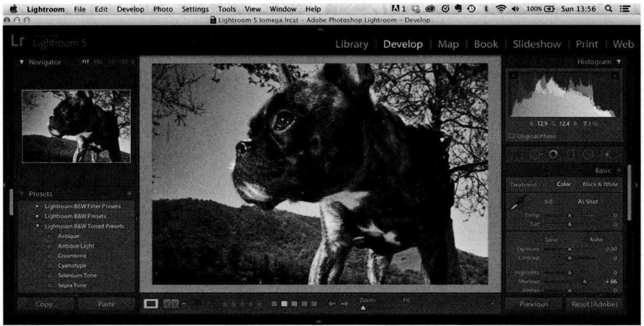This screenshot has height=326, width=644.
Task: Hide the right panel group arrow
Action: 637,185
